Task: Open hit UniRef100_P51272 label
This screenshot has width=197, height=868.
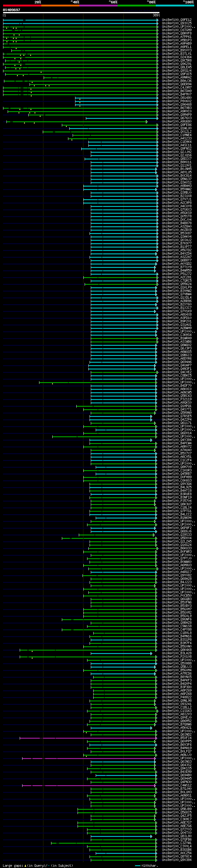Action: coord(176,274)
